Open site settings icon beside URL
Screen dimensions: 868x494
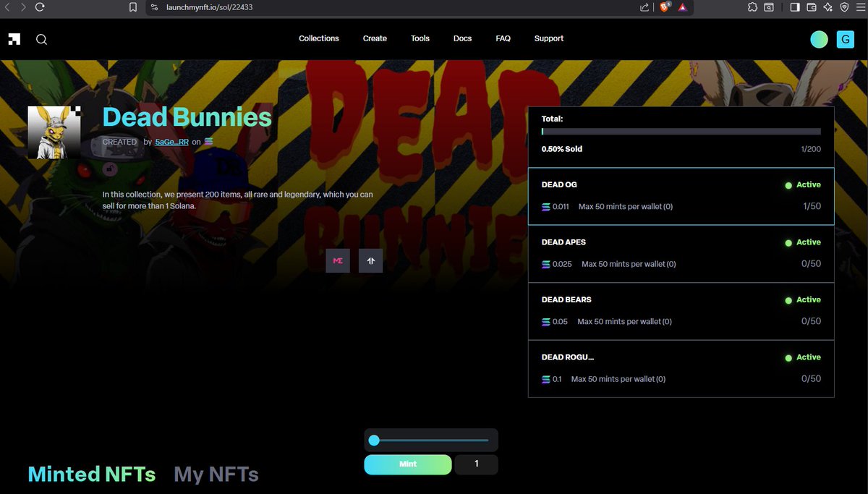pyautogui.click(x=154, y=7)
